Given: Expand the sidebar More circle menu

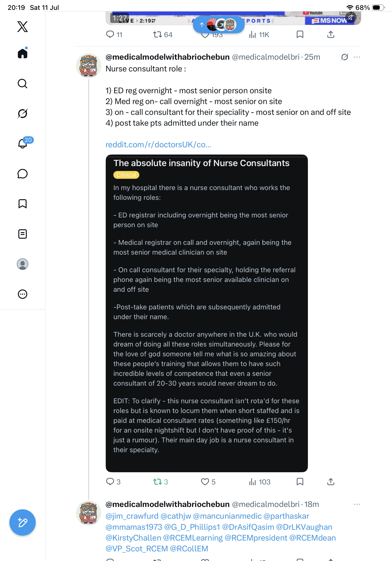Looking at the screenshot, I should tap(23, 294).
